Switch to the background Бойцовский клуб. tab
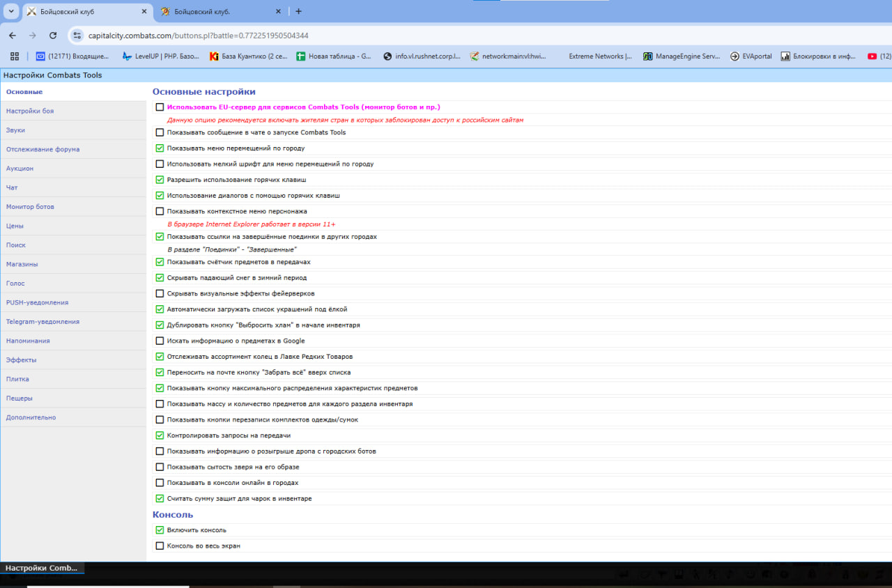The image size is (892, 588). pyautogui.click(x=221, y=12)
